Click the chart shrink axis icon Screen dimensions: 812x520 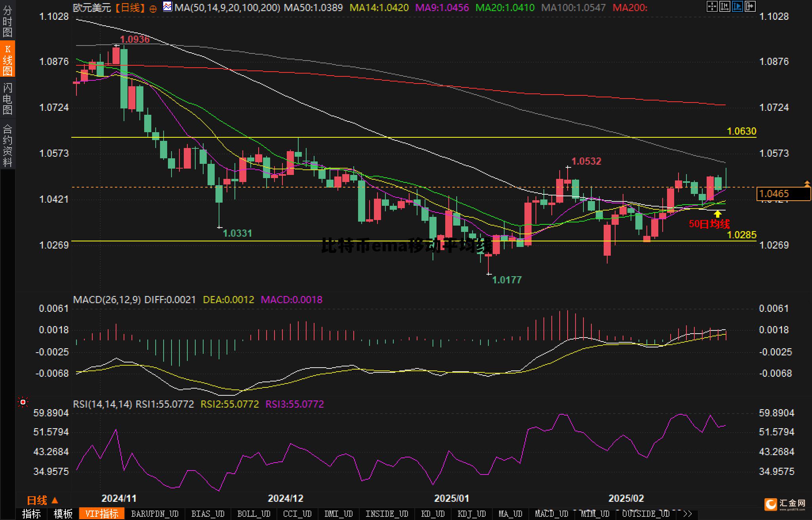(724, 6)
